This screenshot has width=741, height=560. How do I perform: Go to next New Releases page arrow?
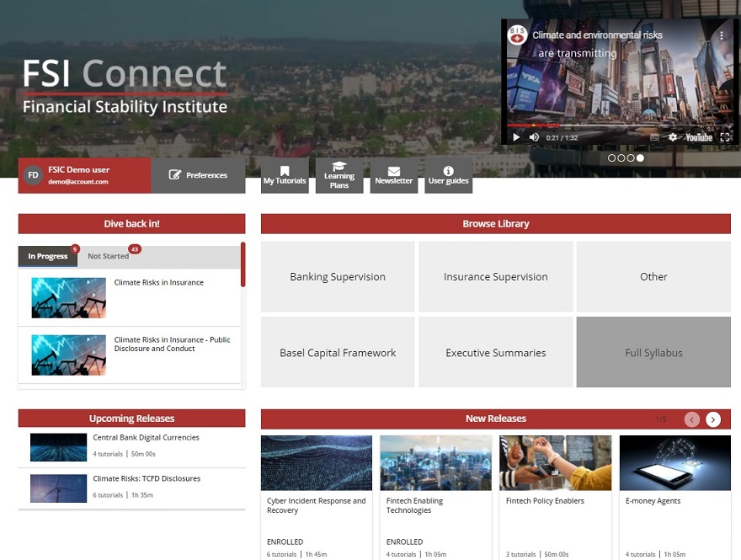pyautogui.click(x=713, y=419)
